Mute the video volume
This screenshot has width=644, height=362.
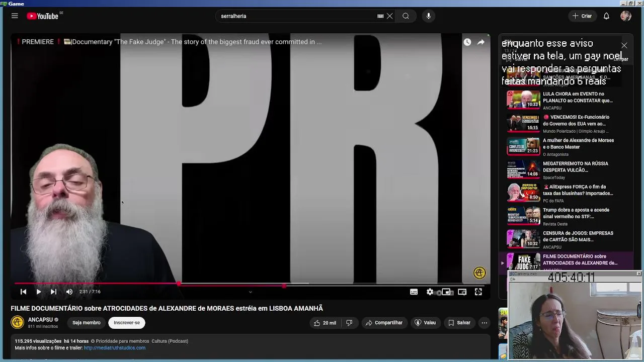pos(69,292)
